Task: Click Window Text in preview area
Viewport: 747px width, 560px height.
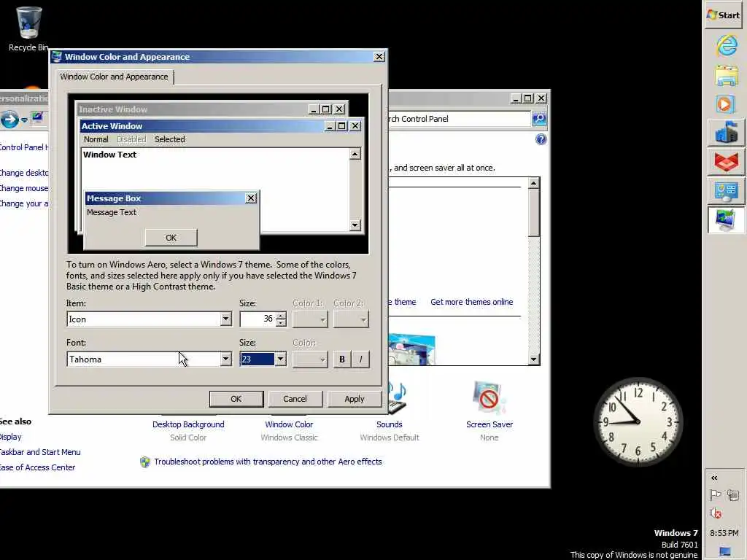Action: coord(109,155)
